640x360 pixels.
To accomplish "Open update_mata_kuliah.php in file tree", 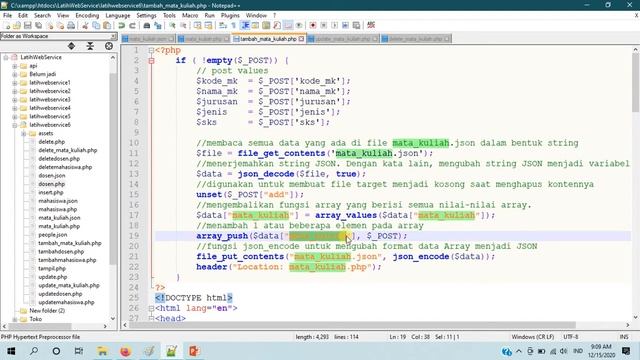I will pos(69,285).
